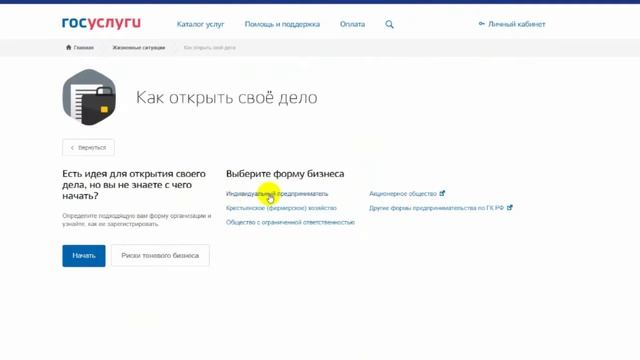Open Акционерное общество link

(x=403, y=194)
